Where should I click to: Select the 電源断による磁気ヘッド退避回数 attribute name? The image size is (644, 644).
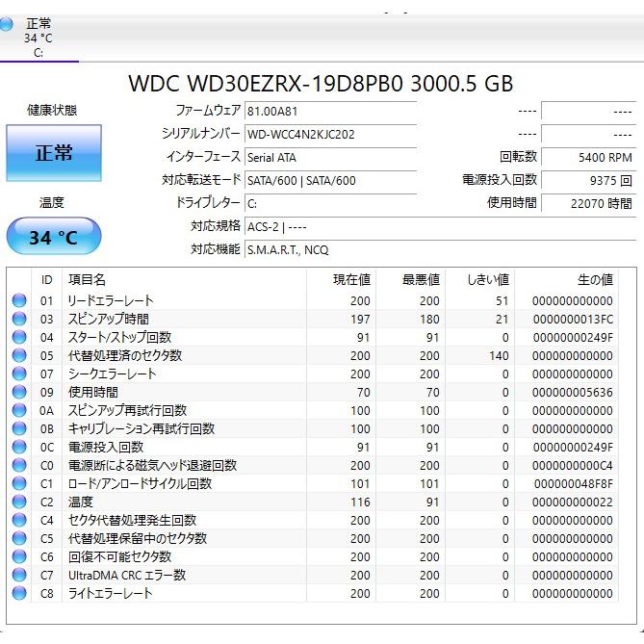point(152,465)
